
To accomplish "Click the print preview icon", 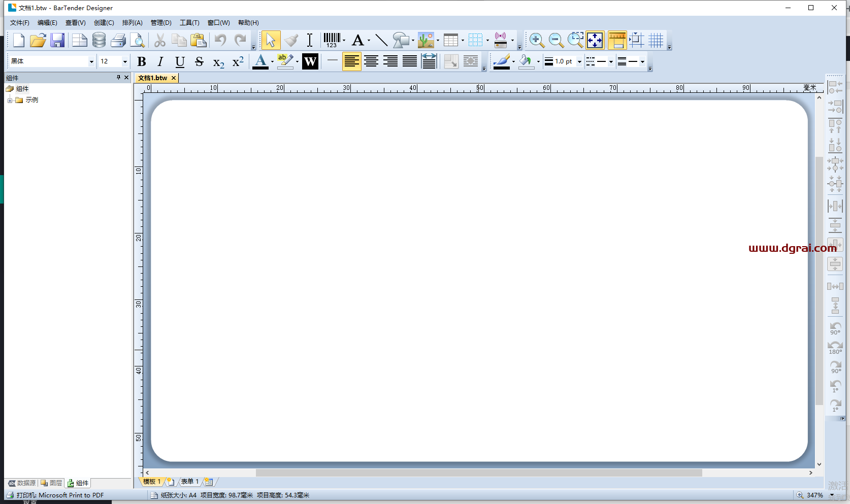I will 137,40.
